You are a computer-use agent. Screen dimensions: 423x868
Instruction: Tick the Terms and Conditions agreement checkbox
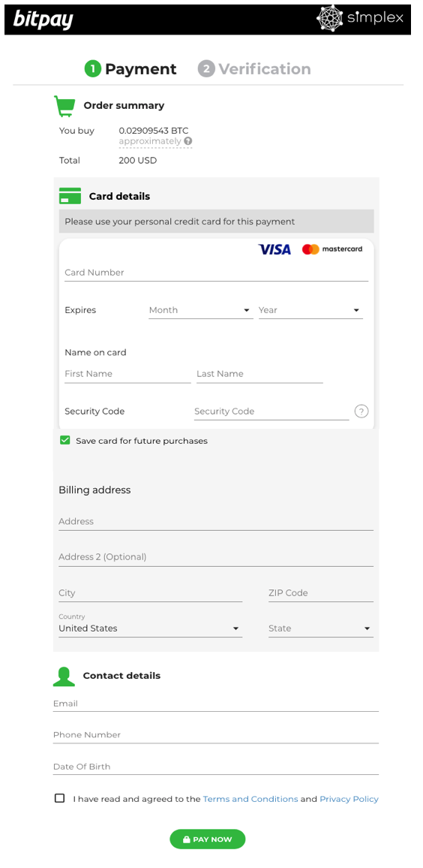pos(60,798)
